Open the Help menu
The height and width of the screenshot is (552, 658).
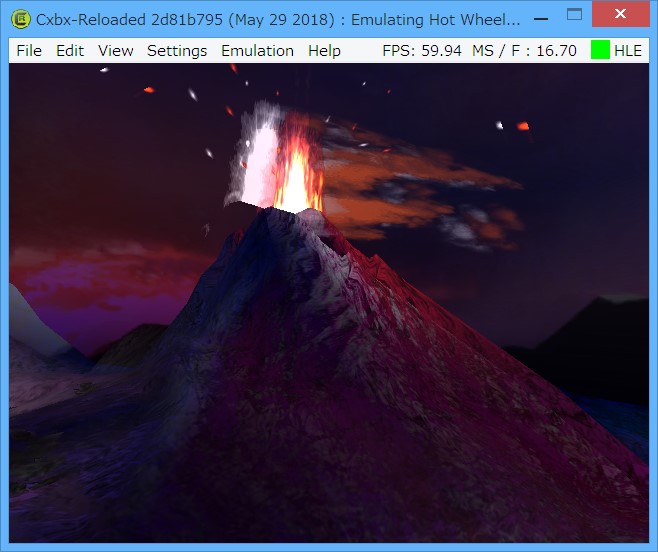tap(324, 51)
